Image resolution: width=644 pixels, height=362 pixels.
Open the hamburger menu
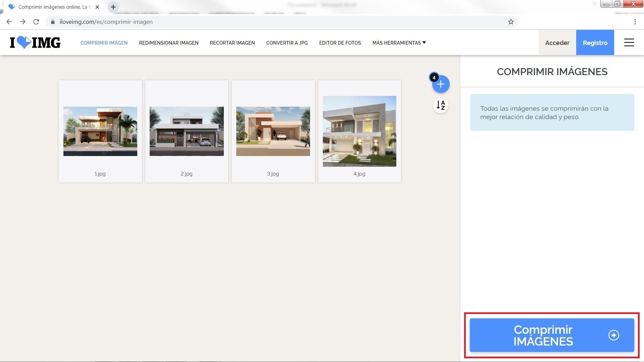[x=629, y=43]
